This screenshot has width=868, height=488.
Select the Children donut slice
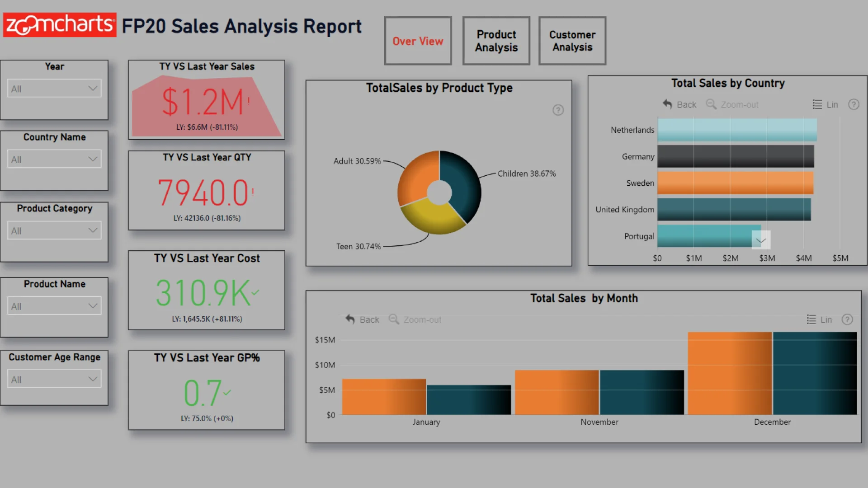pos(466,188)
